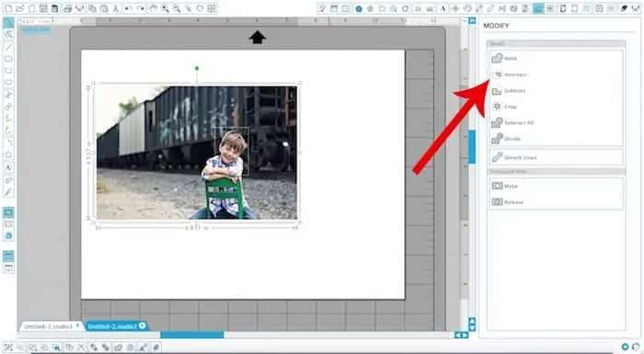Open the Rotate panel icon
This screenshot has height=354, width=644.
pyautogui.click(x=467, y=8)
